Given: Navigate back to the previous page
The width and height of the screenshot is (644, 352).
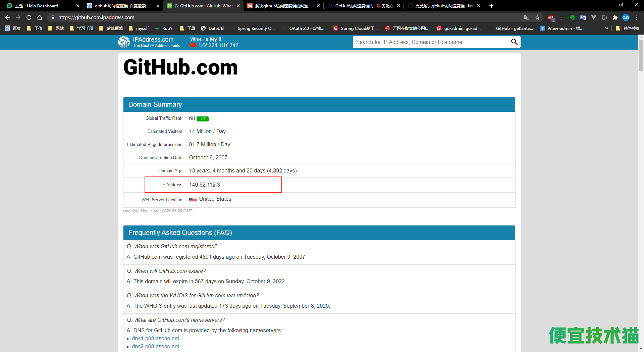Looking at the screenshot, I should 7,17.
